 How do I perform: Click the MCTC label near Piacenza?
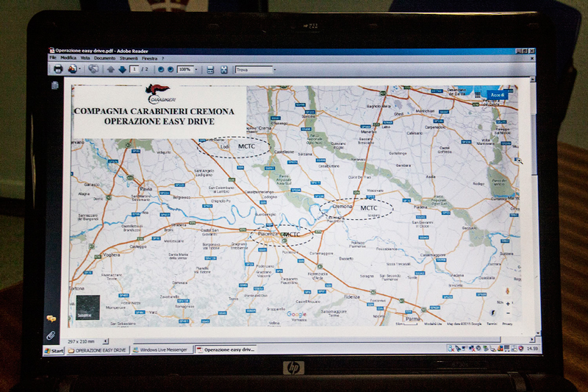[293, 235]
